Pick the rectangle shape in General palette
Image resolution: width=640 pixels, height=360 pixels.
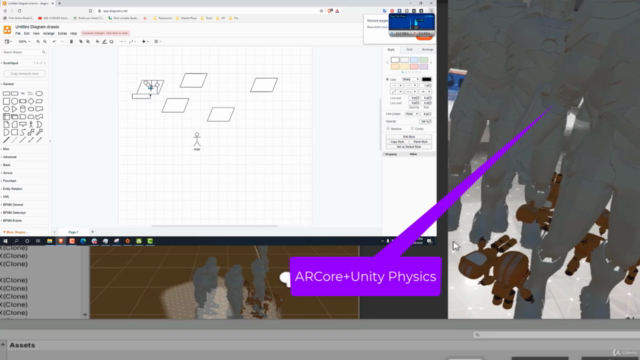[6, 93]
